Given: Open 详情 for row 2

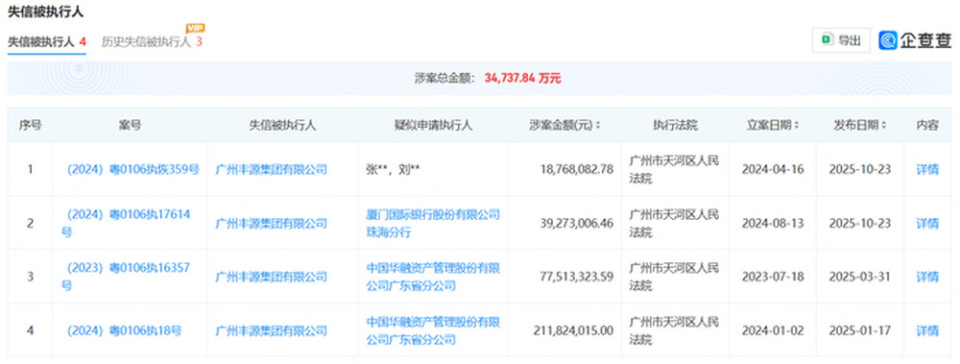Looking at the screenshot, I should 927,223.
